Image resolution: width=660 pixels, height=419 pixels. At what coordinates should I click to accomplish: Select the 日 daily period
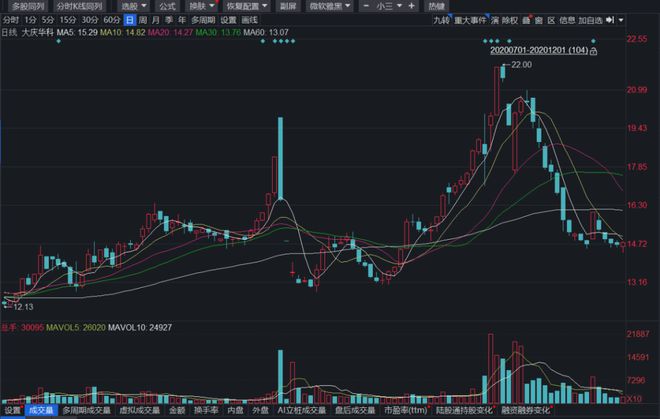coord(130,20)
